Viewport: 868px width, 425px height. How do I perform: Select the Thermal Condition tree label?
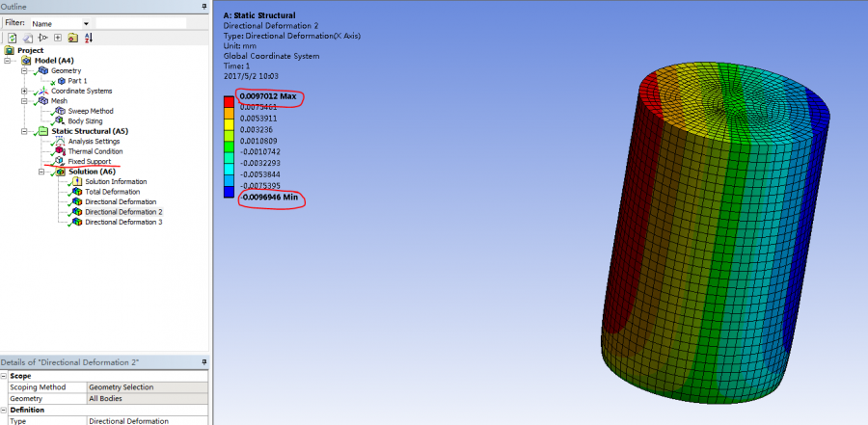[x=95, y=151]
